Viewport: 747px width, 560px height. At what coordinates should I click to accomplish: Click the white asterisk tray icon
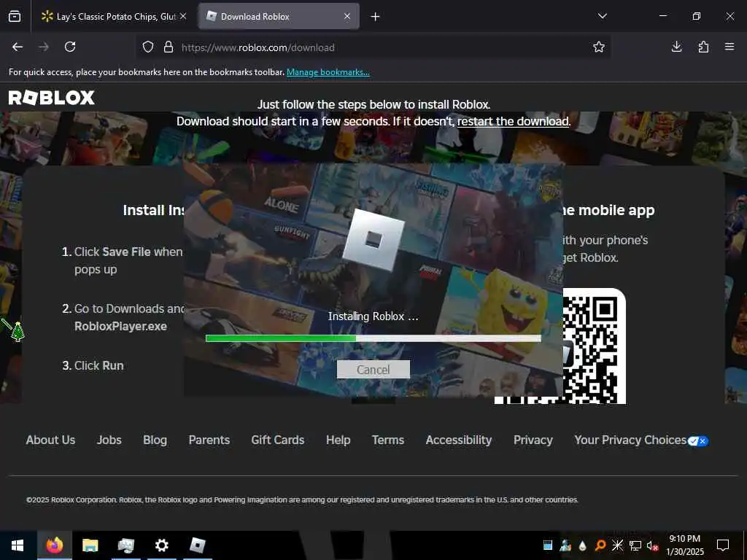point(617,545)
